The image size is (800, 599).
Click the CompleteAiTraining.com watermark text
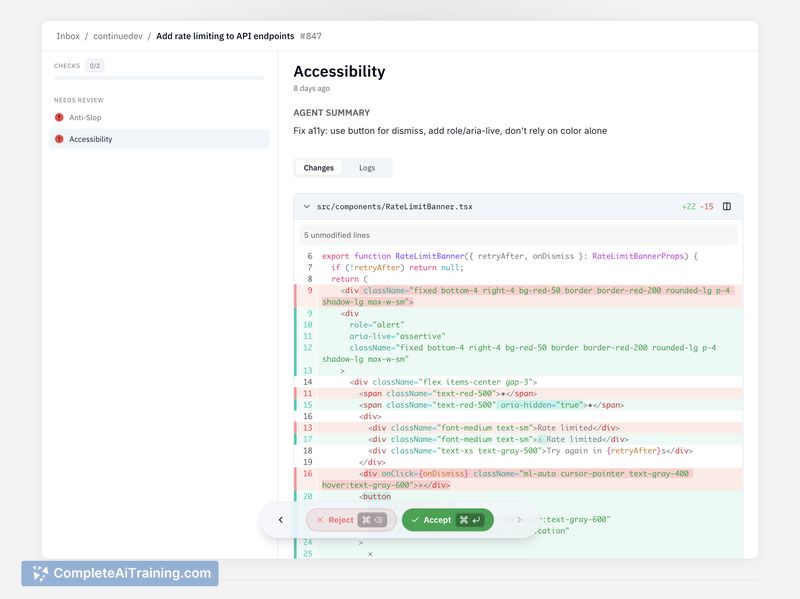coord(133,573)
